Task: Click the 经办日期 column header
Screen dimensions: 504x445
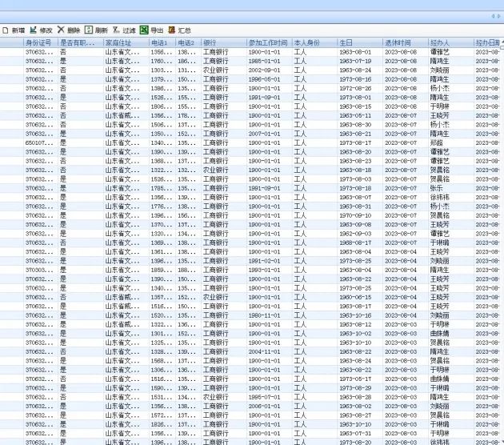Action: pyautogui.click(x=487, y=42)
